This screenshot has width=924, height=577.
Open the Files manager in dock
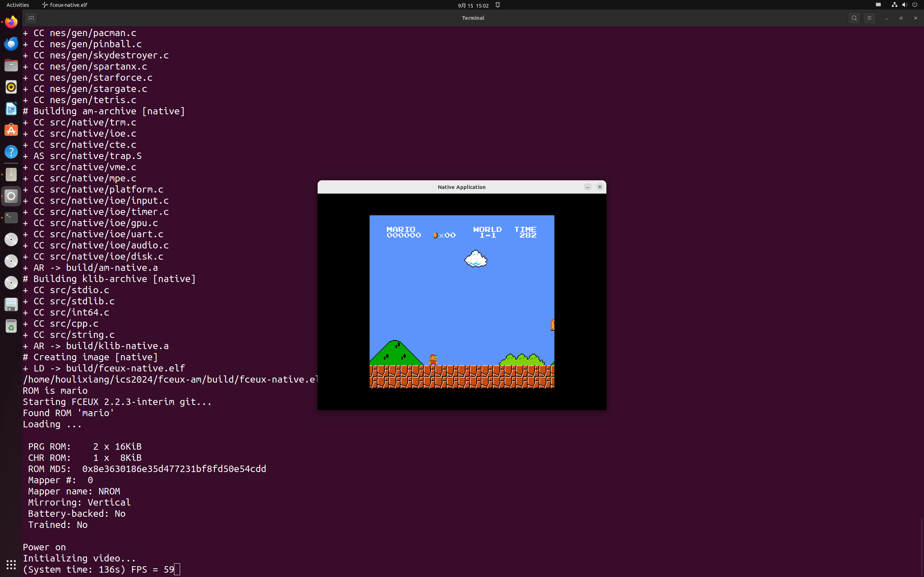click(x=11, y=65)
